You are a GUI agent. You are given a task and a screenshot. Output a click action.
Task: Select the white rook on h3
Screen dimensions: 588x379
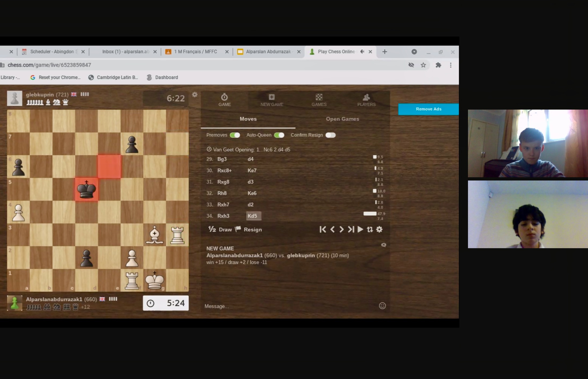point(177,235)
